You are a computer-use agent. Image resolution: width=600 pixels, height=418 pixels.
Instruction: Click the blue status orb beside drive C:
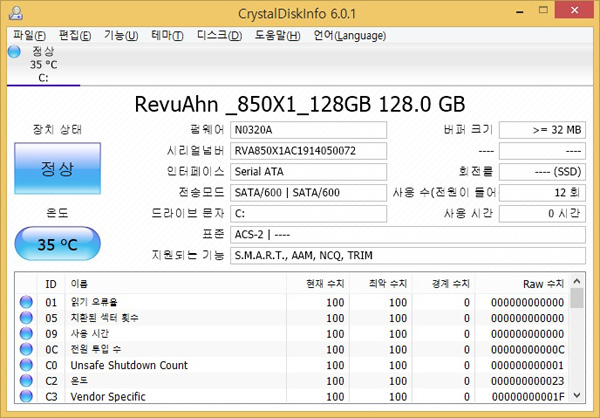click(14, 51)
